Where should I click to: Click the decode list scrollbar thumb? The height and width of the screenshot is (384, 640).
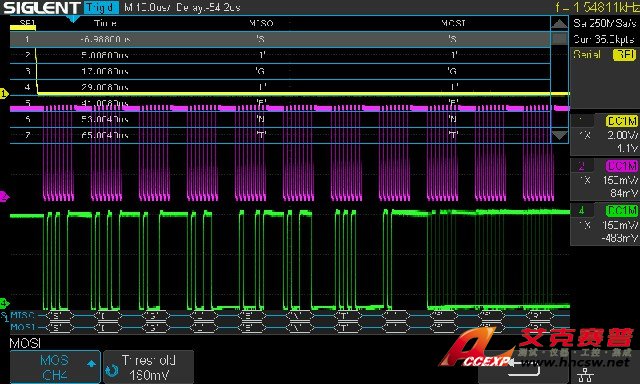point(559,39)
